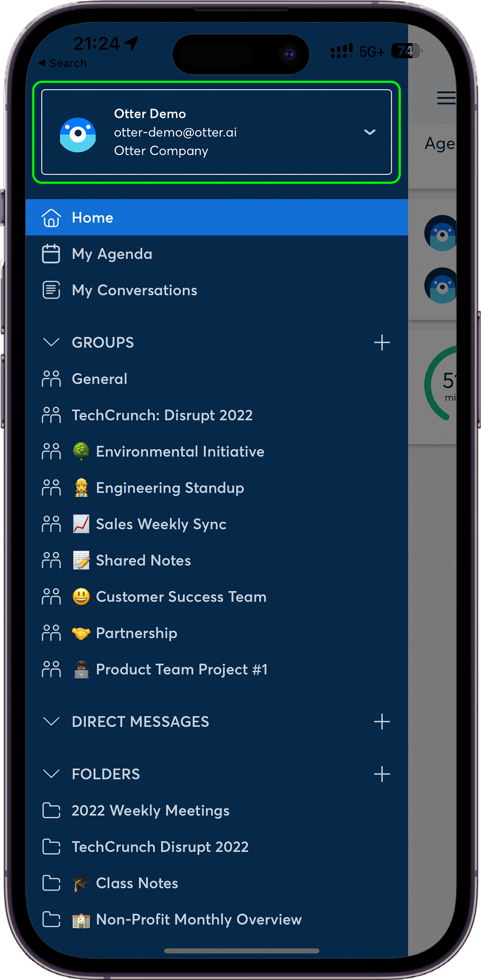Image resolution: width=481 pixels, height=980 pixels.
Task: Go back to Search in status bar
Action: tap(63, 63)
